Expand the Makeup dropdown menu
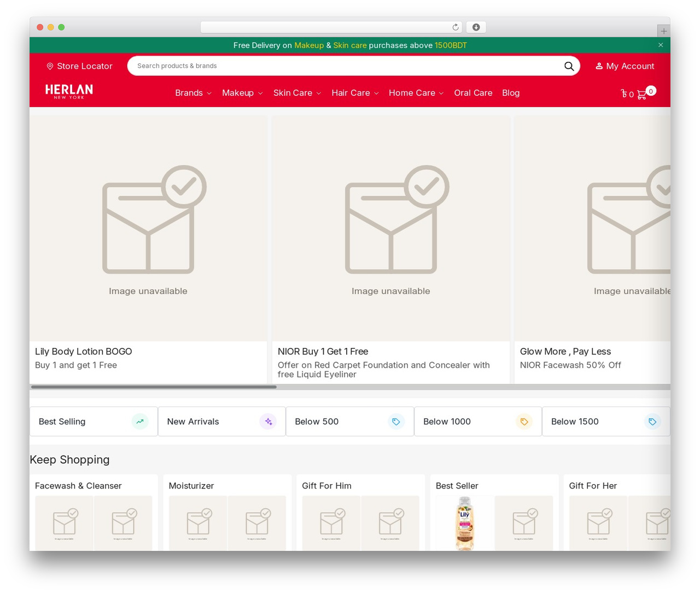Screen dimensions: 700x593 [x=242, y=93]
